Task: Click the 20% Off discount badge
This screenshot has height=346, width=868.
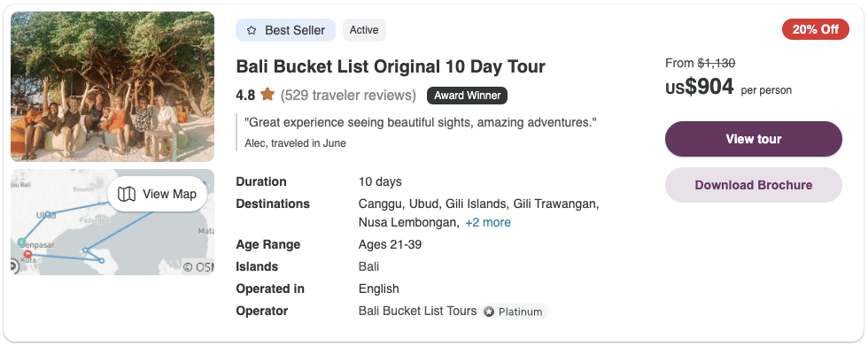Action: tap(816, 29)
